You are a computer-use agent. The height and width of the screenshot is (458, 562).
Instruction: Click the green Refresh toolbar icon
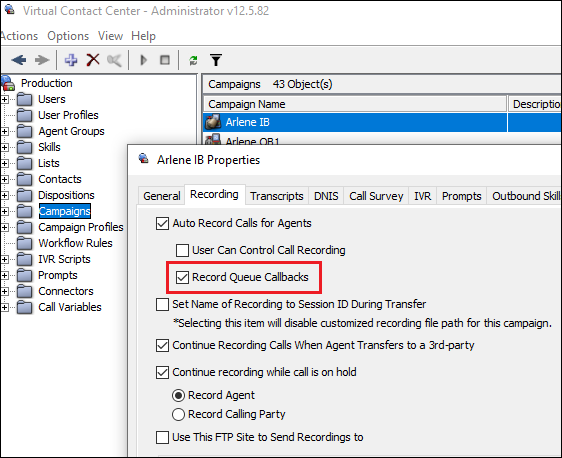click(193, 60)
